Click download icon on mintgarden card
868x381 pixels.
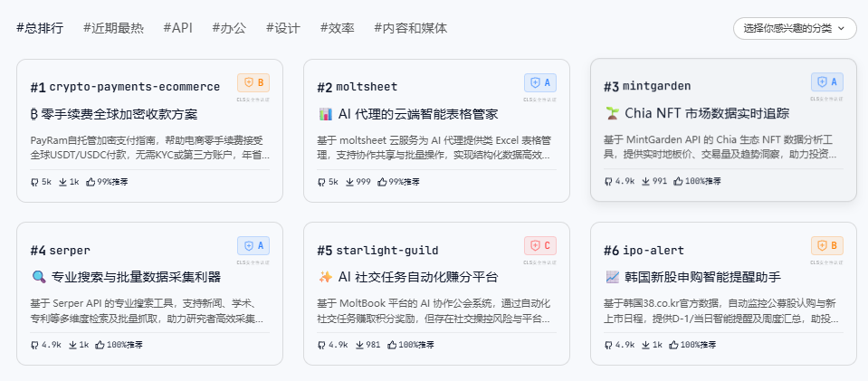click(x=645, y=181)
